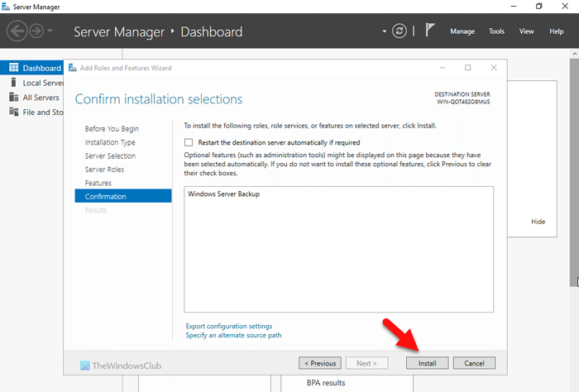Viewport: 579px width, 392px height.
Task: Enable Restart the destination server automatically checkbox
Action: click(x=189, y=142)
